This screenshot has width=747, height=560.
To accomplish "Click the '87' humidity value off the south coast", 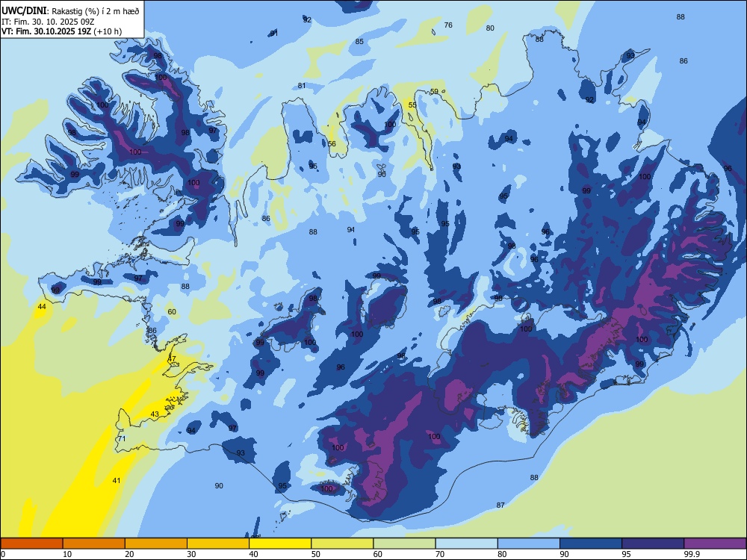I will pos(500,505).
